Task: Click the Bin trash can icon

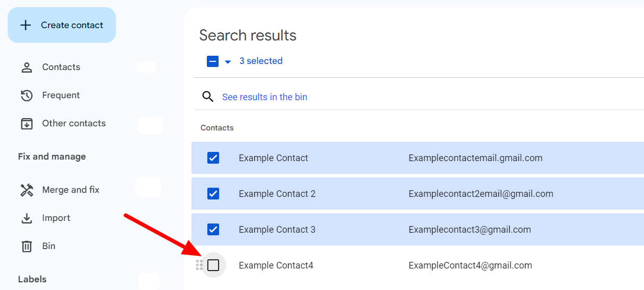Action: click(26, 246)
